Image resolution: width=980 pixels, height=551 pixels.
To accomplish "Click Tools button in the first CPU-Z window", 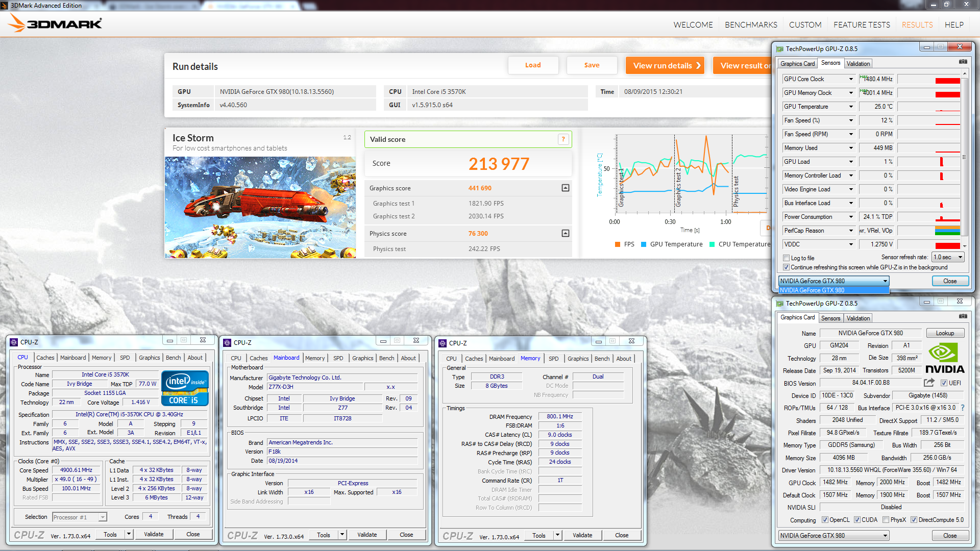I will point(110,535).
